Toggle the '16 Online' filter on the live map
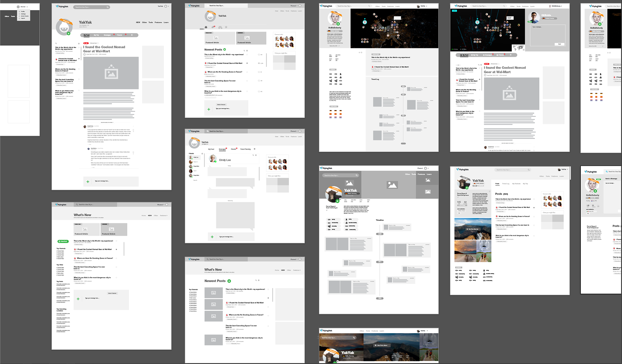Screen dimensions: 622x364 click(455, 49)
